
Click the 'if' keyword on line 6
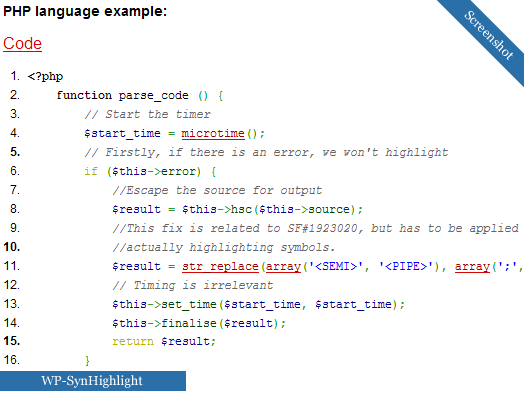[x=91, y=171]
